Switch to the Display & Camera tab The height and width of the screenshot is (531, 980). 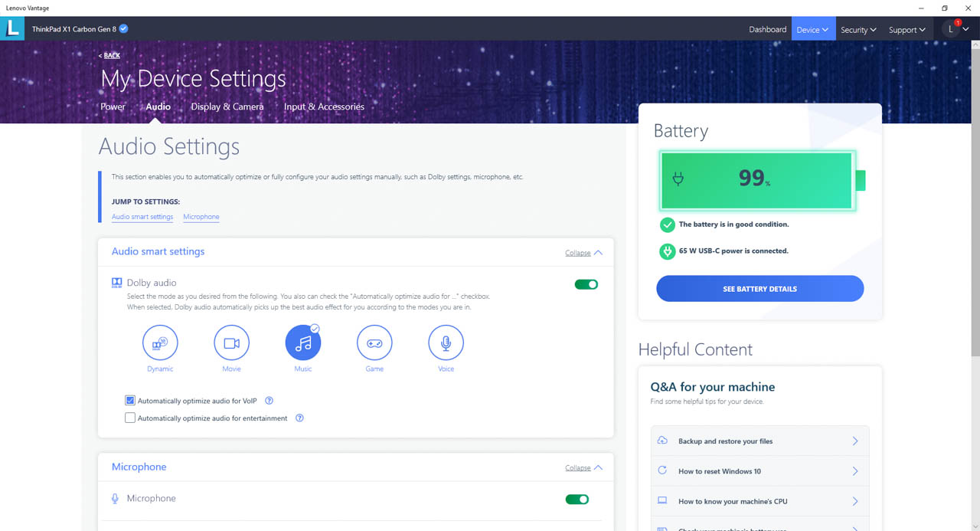(227, 107)
